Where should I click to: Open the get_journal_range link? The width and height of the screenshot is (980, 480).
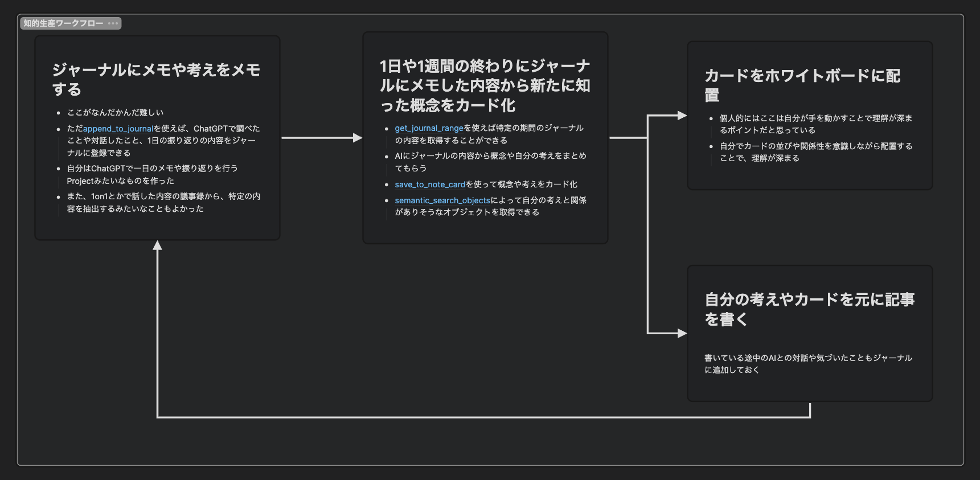coord(429,128)
